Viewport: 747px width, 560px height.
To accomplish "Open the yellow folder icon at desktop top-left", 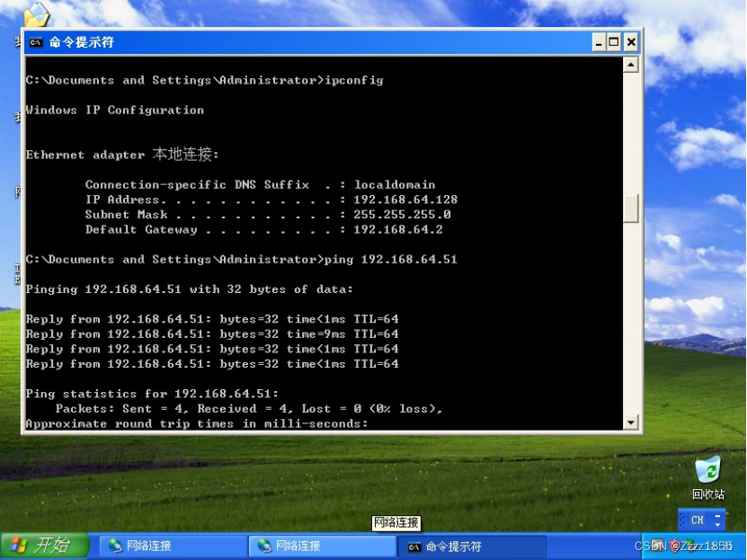I will click(38, 14).
